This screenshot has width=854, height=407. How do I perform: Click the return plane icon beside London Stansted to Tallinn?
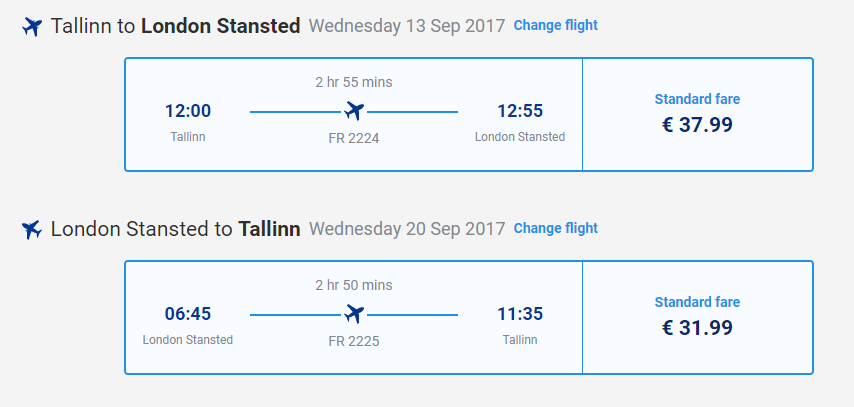pyautogui.click(x=32, y=230)
